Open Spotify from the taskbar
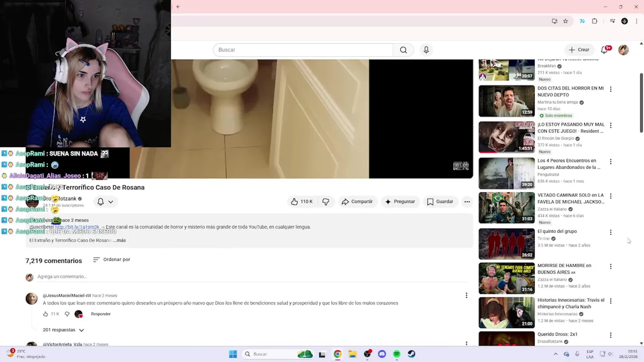The width and height of the screenshot is (644, 362). tap(396, 354)
